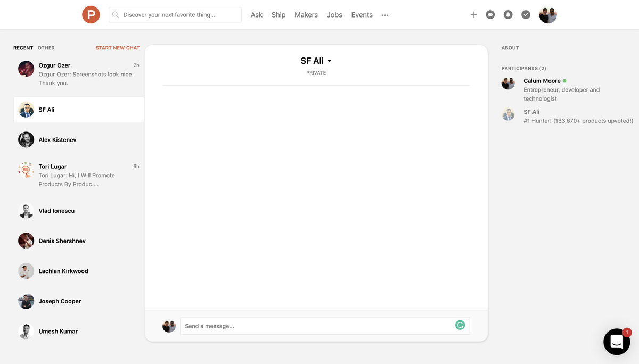The width and height of the screenshot is (639, 364).
Task: Open the chat messages icon in header
Action: [x=490, y=15]
